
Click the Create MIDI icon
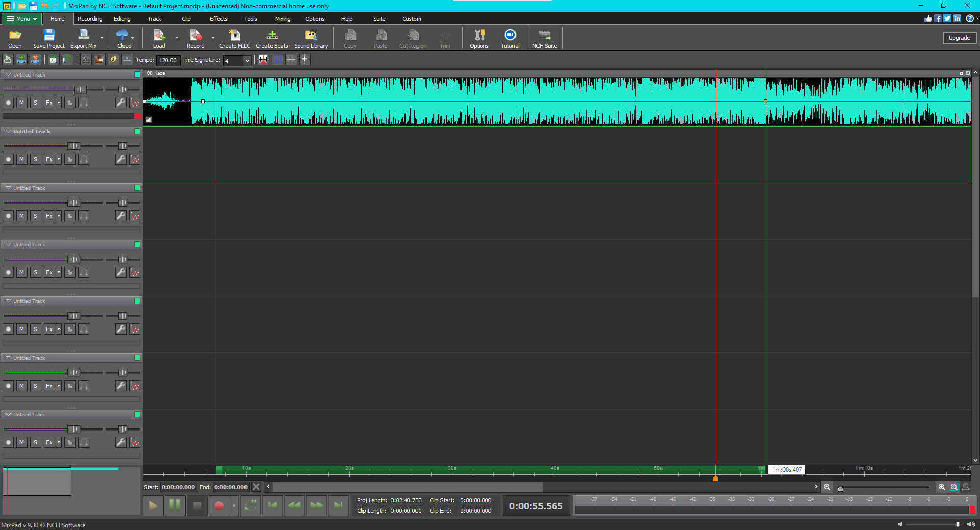pos(234,35)
